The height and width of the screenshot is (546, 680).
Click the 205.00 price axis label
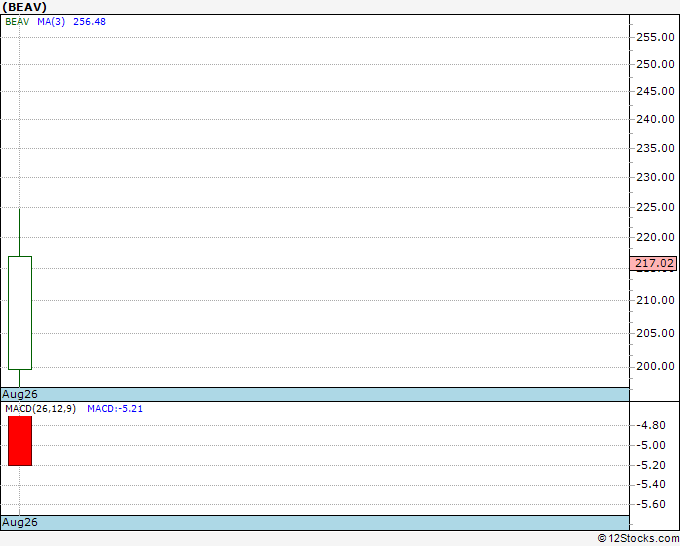655,333
